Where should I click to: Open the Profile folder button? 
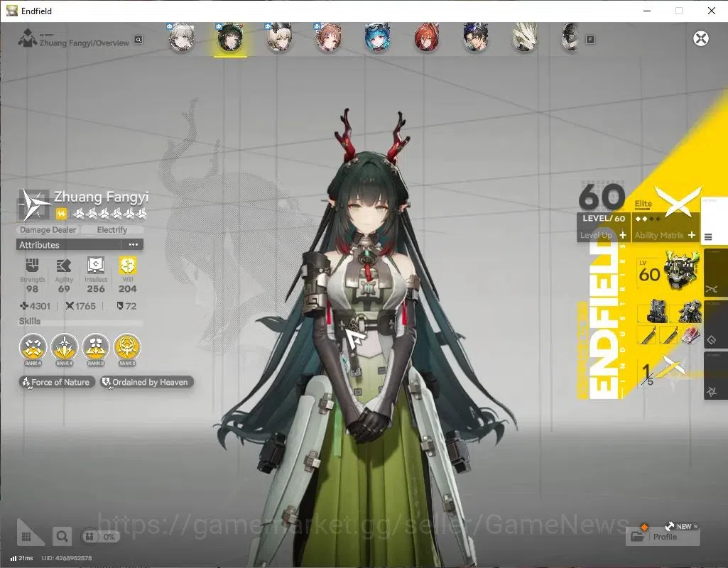pos(663,537)
